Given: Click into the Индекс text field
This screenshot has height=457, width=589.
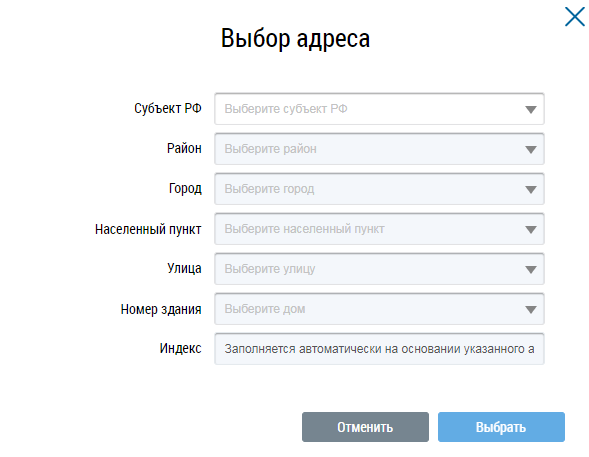Looking at the screenshot, I should click(379, 349).
